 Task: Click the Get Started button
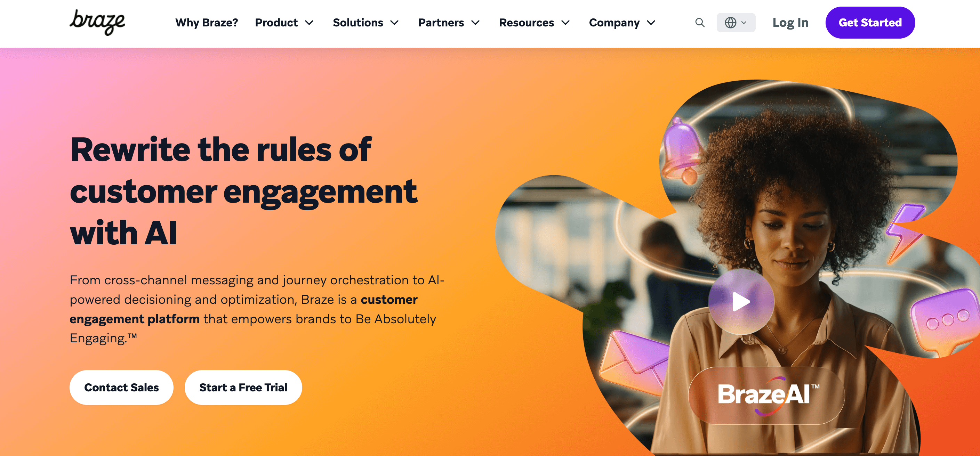870,23
